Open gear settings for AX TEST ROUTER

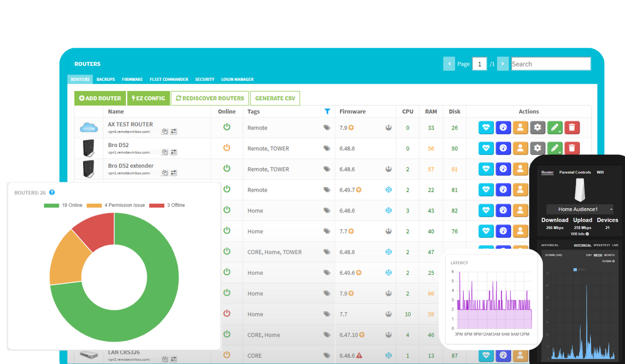[537, 128]
